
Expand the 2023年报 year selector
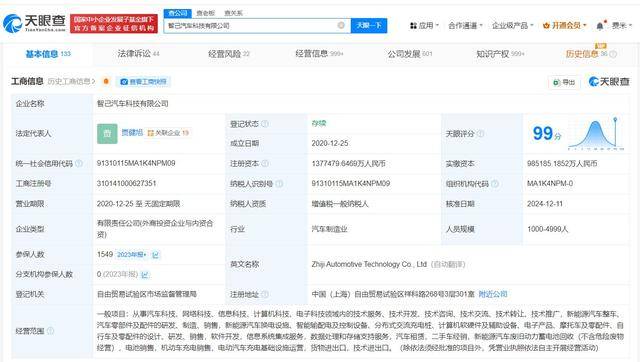click(x=131, y=255)
